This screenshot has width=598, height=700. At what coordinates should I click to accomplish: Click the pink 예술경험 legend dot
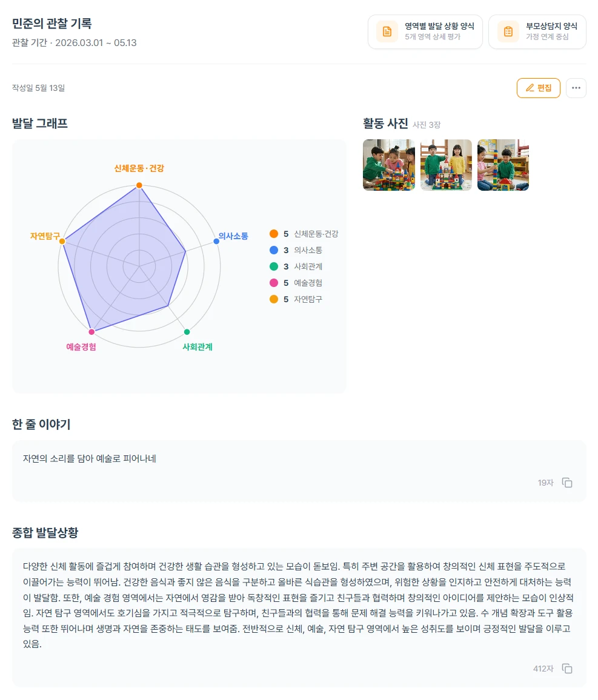274,283
